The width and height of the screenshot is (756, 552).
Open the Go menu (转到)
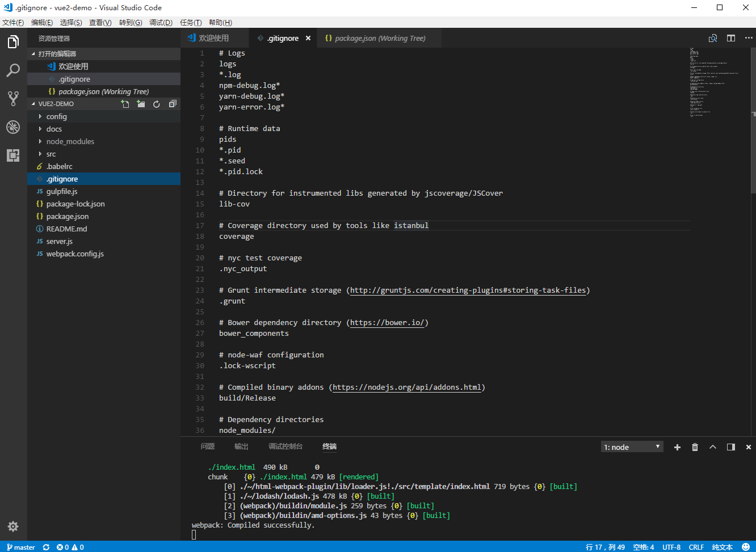click(x=131, y=23)
